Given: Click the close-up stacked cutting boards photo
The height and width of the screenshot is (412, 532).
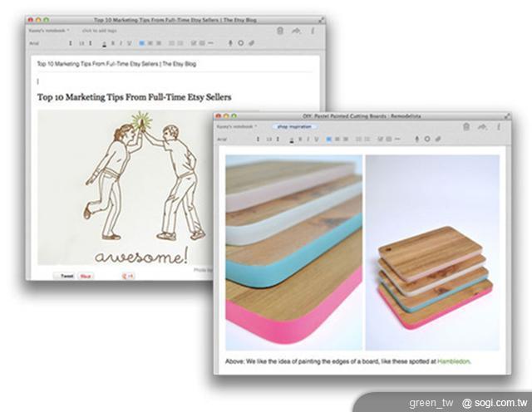Looking at the screenshot, I should tap(294, 253).
